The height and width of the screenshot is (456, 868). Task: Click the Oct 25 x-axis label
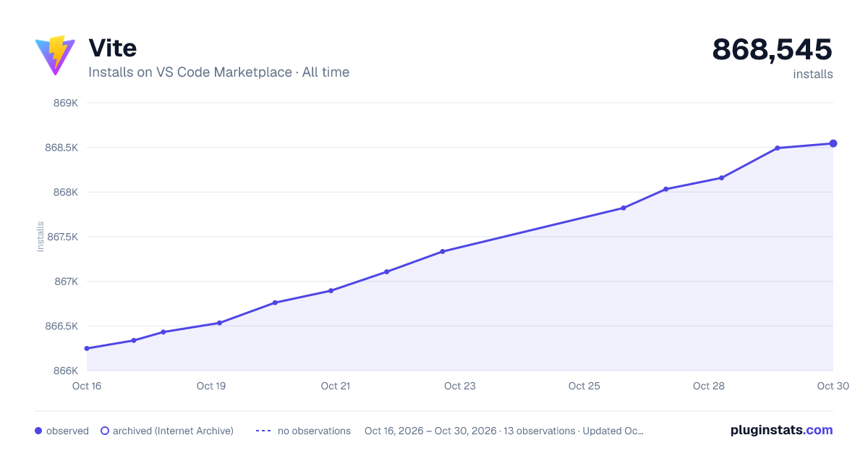(584, 386)
